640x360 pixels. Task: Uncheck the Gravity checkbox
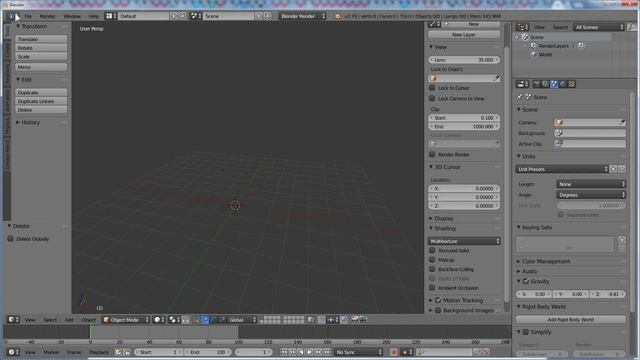(x=526, y=281)
